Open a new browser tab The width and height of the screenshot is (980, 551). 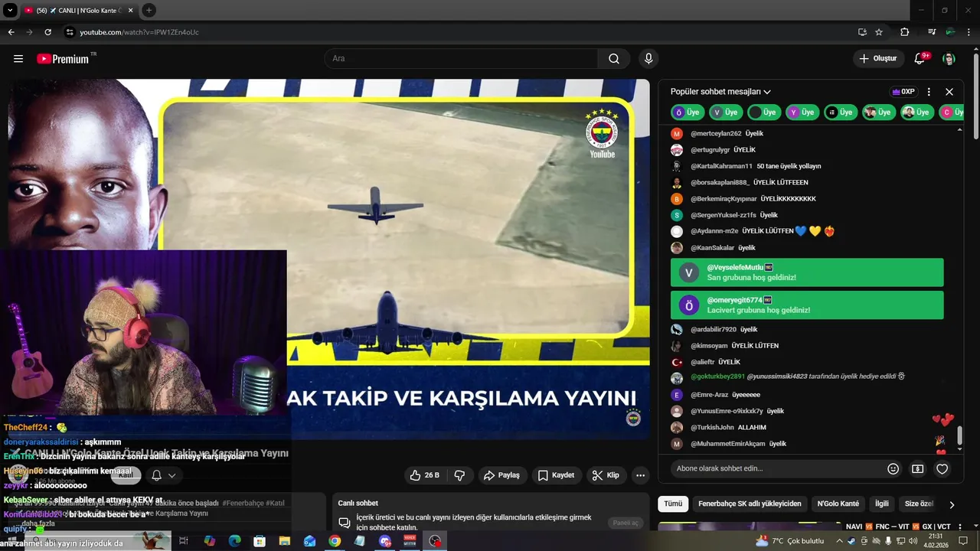[x=149, y=10]
